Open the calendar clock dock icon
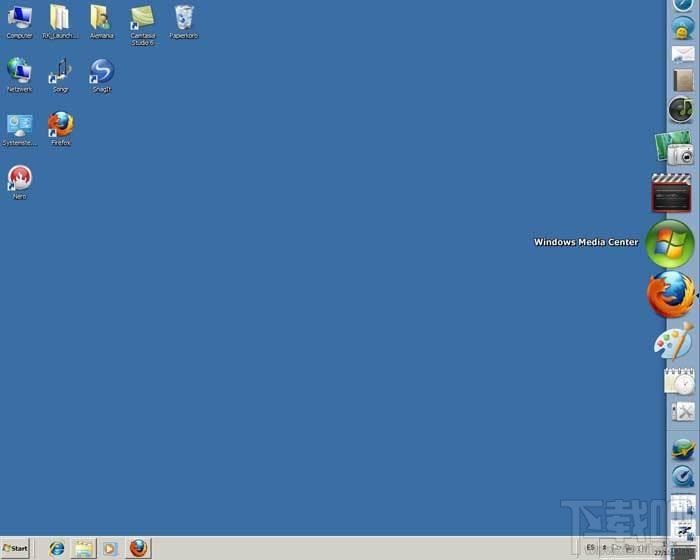Image resolution: width=700 pixels, height=560 pixels. point(679,382)
